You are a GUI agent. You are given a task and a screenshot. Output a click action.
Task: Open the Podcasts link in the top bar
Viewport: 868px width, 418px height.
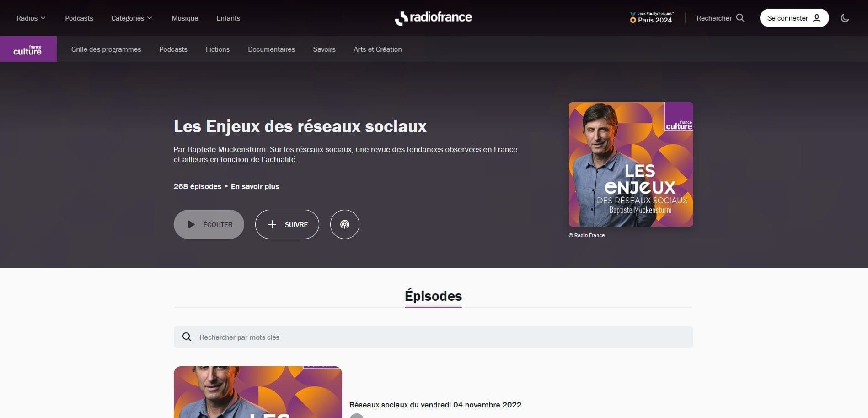[x=79, y=18]
